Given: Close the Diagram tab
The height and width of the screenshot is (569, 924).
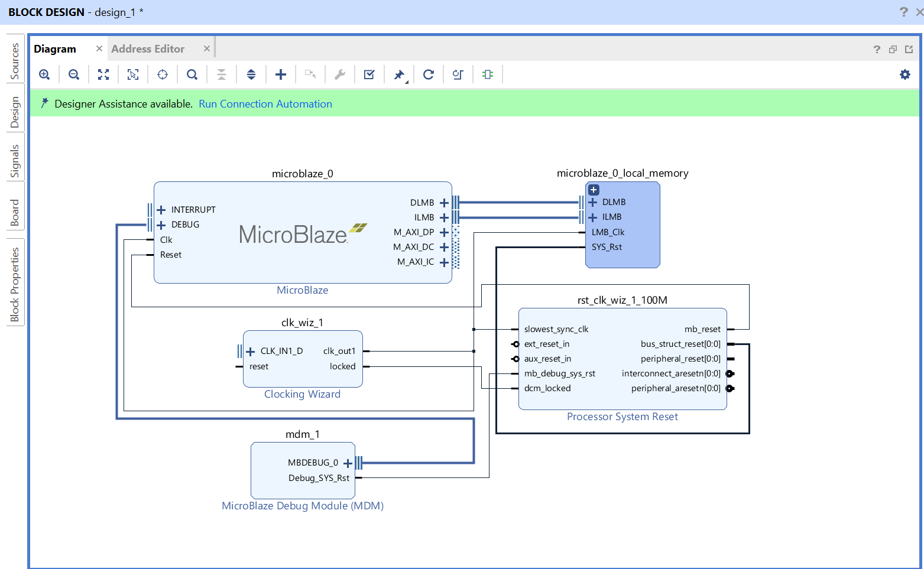Looking at the screenshot, I should (99, 48).
